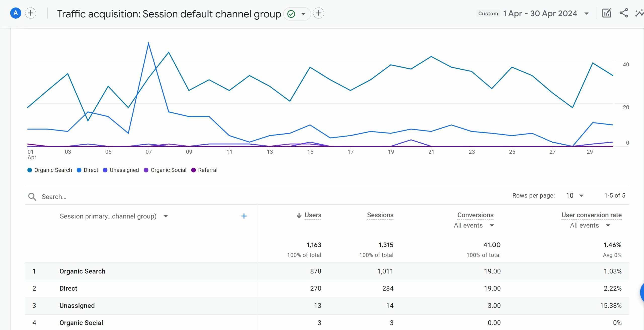Select the Organic Search table row

click(327, 271)
